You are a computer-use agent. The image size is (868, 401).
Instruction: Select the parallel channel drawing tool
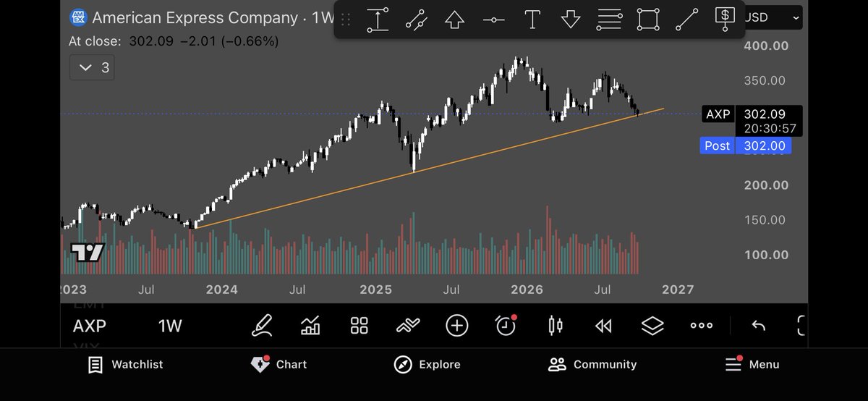coord(416,20)
